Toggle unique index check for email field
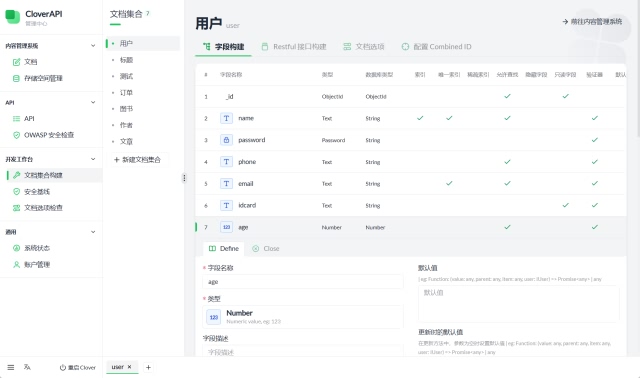The image size is (640, 378). click(x=449, y=183)
